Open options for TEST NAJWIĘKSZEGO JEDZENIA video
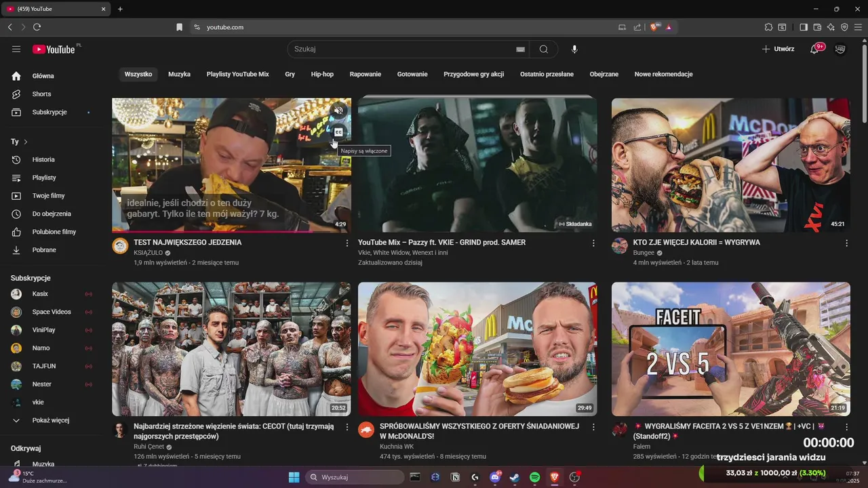Image resolution: width=868 pixels, height=488 pixels. pos(347,243)
